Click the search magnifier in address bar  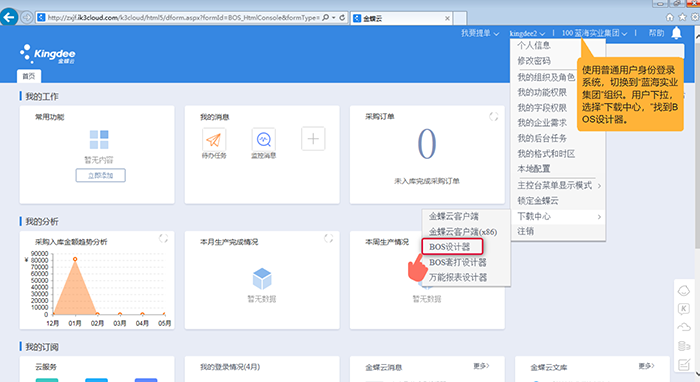coord(326,17)
